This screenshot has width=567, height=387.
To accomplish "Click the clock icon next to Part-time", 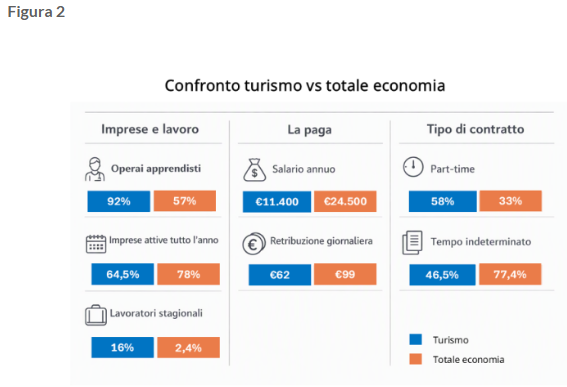I will (x=413, y=167).
